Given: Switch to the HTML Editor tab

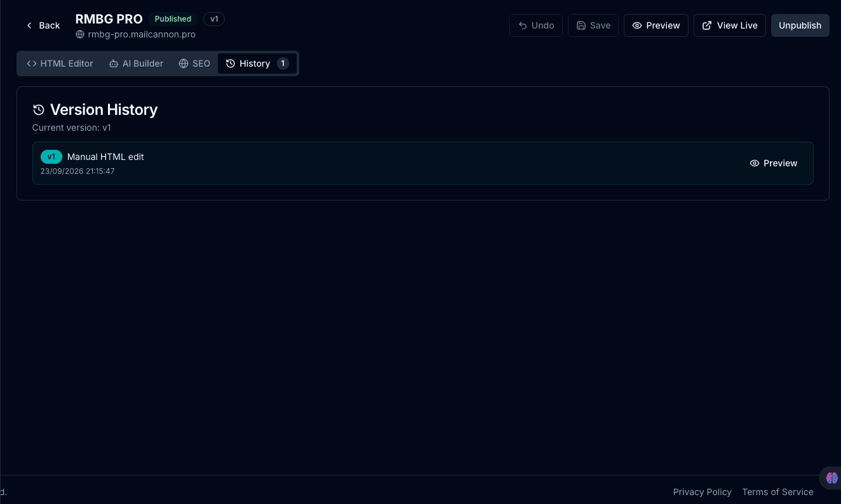Looking at the screenshot, I should tap(60, 63).
